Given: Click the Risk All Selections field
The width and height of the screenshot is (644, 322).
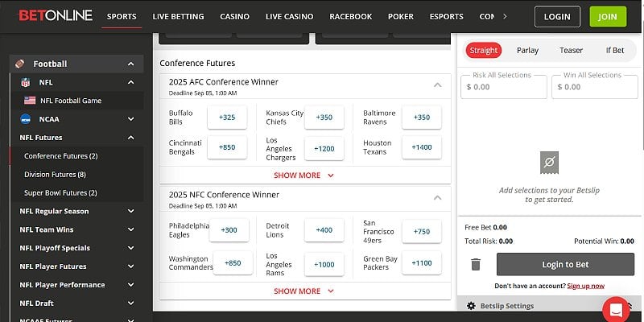Looking at the screenshot, I should click(504, 86).
